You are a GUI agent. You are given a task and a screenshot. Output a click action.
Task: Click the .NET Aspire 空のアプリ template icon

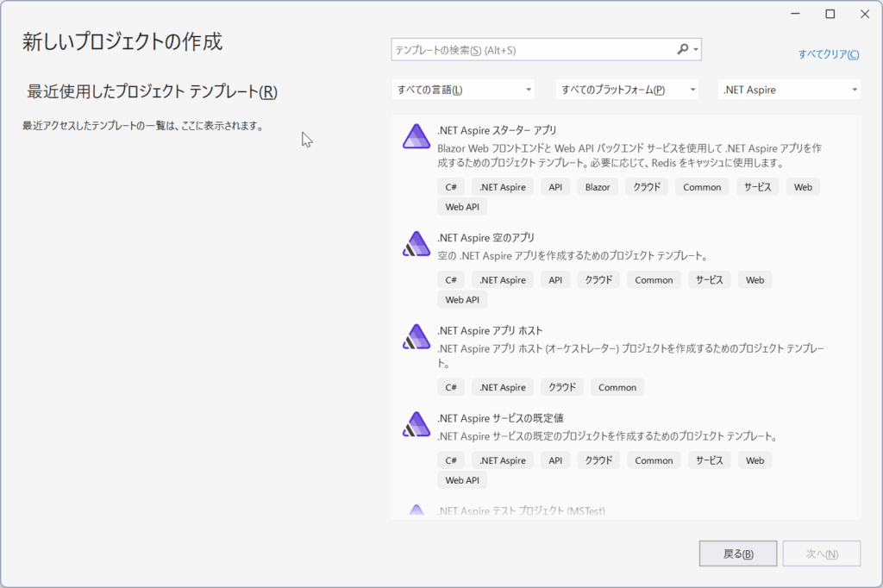point(416,244)
